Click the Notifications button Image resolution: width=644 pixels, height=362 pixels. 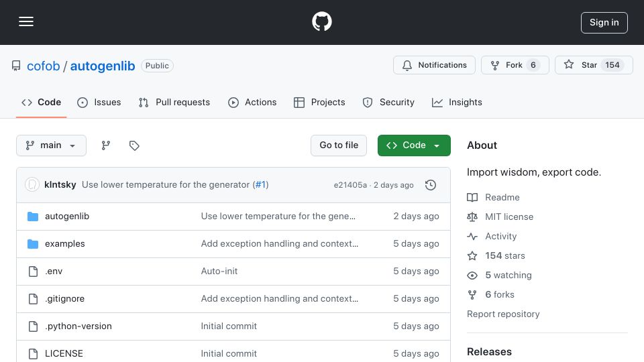pos(434,65)
